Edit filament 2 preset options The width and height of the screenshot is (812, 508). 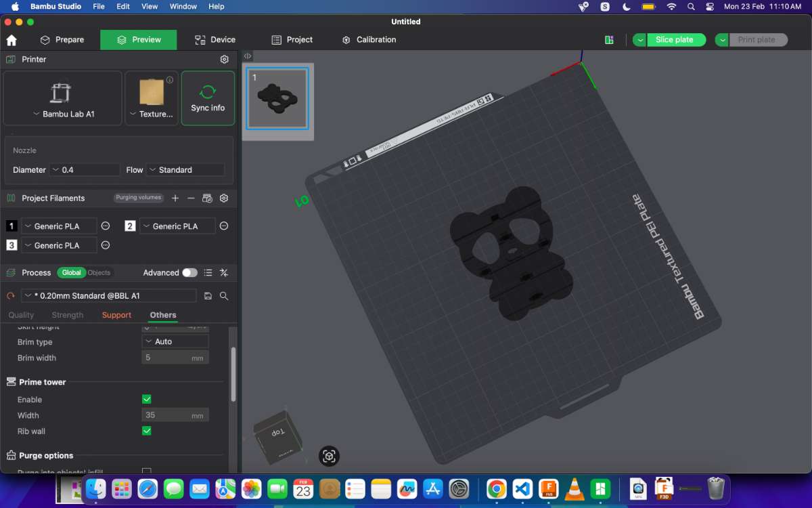pyautogui.click(x=224, y=226)
